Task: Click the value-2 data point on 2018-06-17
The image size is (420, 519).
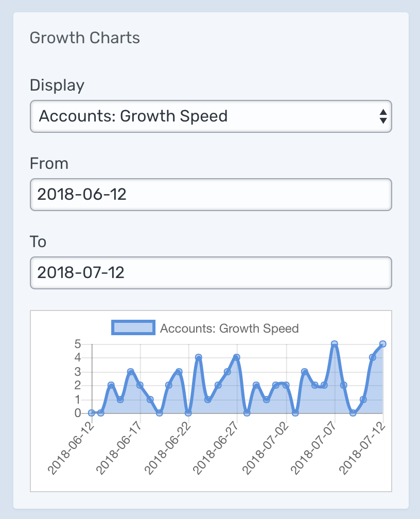Action: click(140, 385)
